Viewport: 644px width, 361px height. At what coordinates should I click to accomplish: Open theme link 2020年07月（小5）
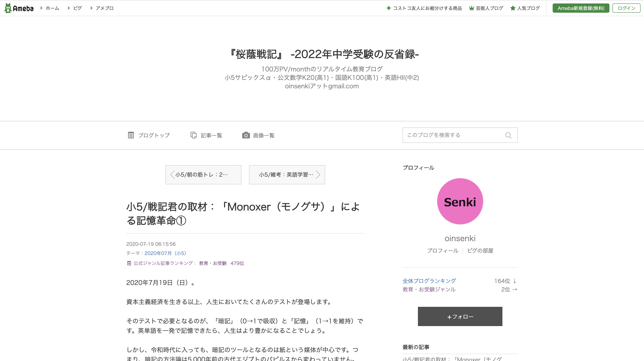click(165, 253)
